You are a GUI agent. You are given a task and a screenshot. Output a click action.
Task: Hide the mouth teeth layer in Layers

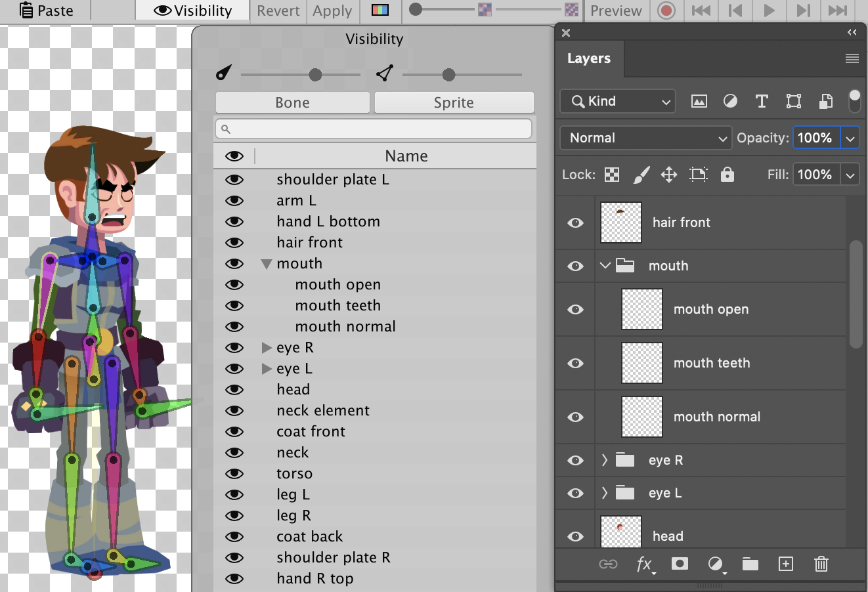click(575, 363)
